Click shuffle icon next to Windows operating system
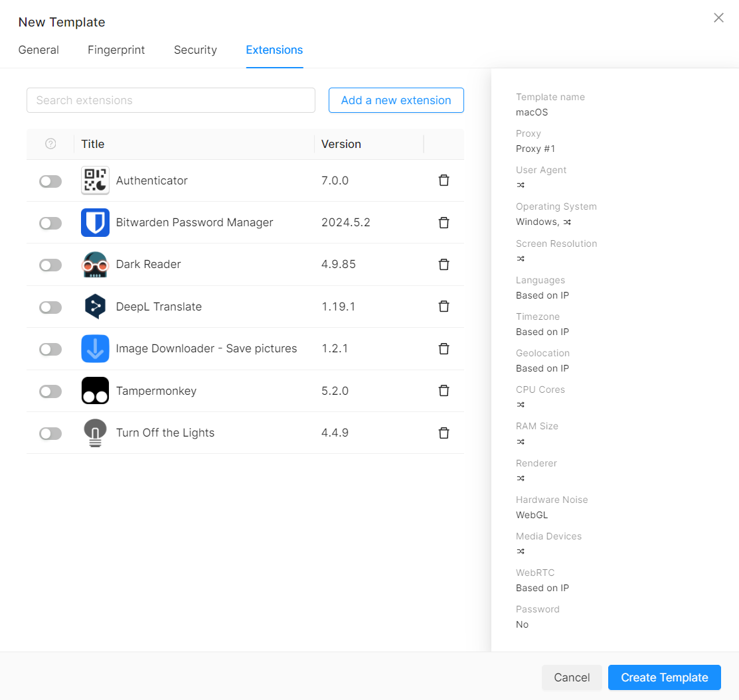This screenshot has width=739, height=700. [x=567, y=222]
